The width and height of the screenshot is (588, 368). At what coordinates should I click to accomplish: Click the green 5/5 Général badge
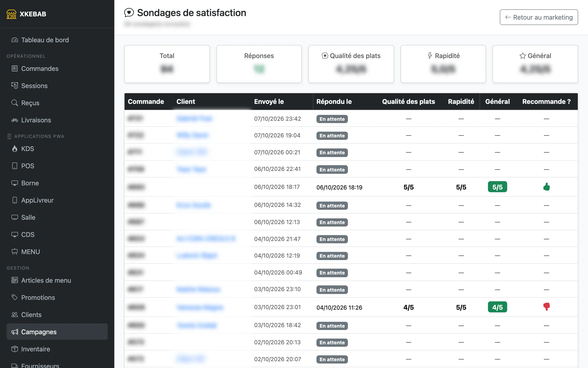coord(497,187)
